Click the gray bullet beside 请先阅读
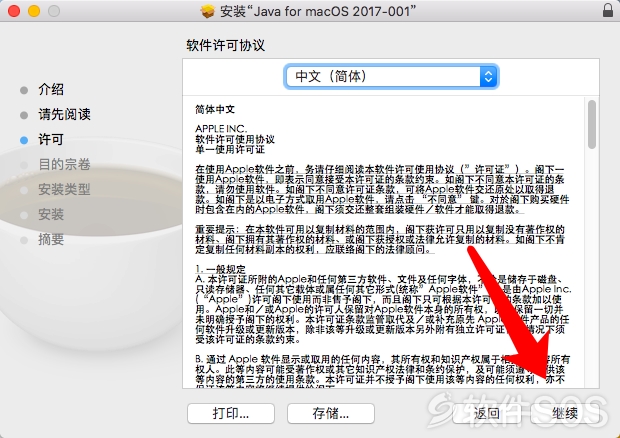Viewport: 620px width, 438px height. 24,115
